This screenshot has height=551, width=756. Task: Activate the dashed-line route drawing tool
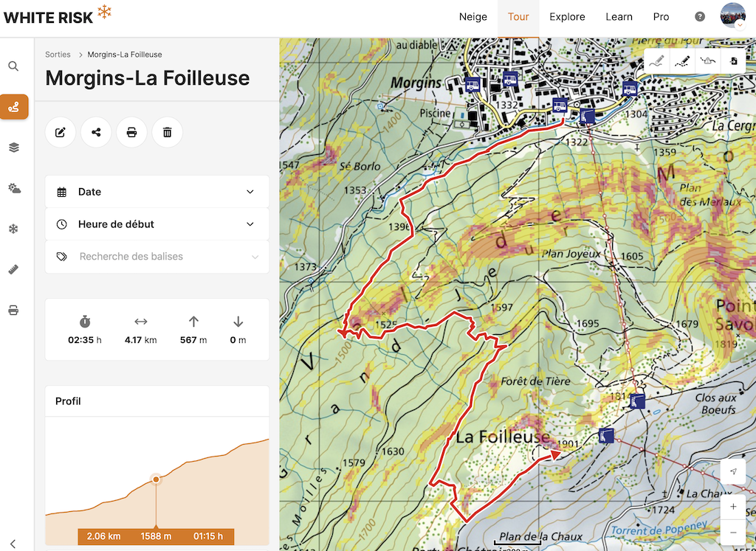[682, 62]
